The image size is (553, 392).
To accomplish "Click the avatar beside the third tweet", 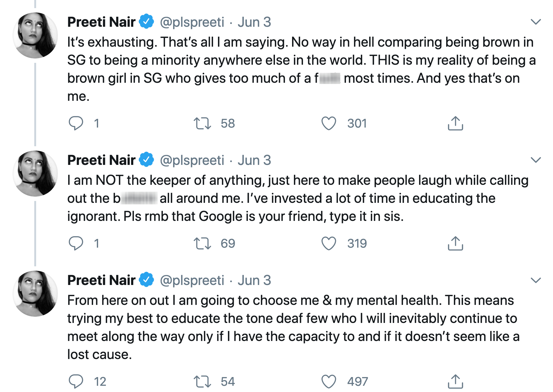I will (x=35, y=294).
